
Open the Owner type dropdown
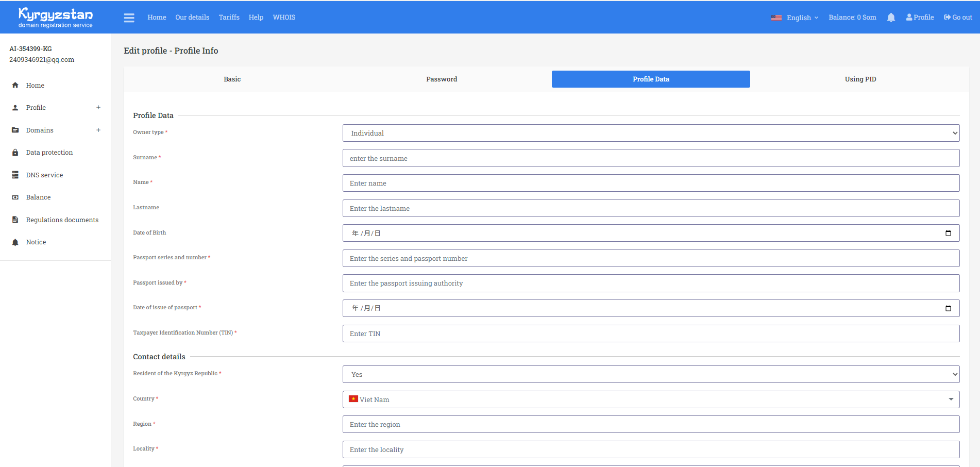[651, 133]
